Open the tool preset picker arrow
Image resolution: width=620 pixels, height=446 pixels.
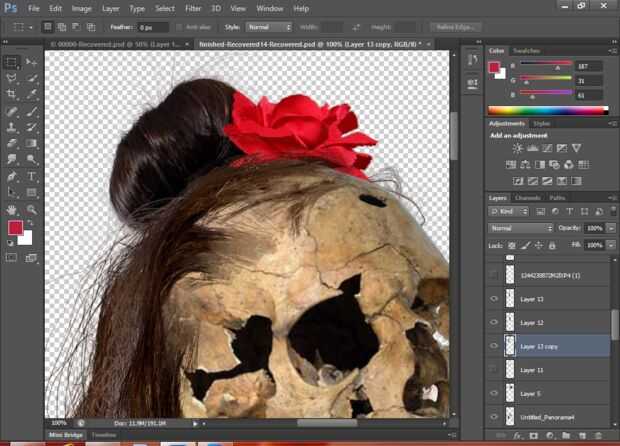point(30,28)
